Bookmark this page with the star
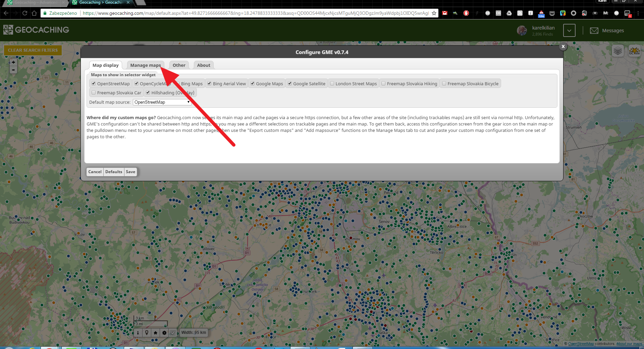The height and width of the screenshot is (349, 644). click(x=434, y=13)
